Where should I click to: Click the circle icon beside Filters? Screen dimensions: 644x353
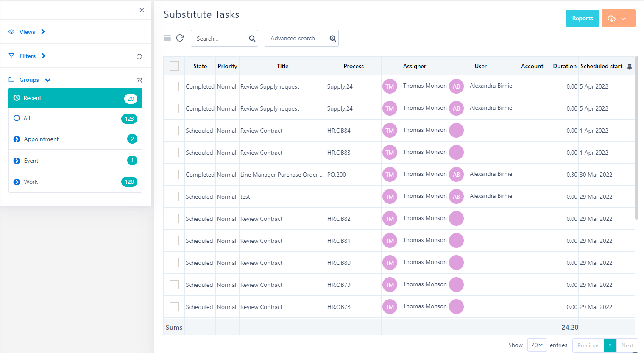click(x=139, y=57)
